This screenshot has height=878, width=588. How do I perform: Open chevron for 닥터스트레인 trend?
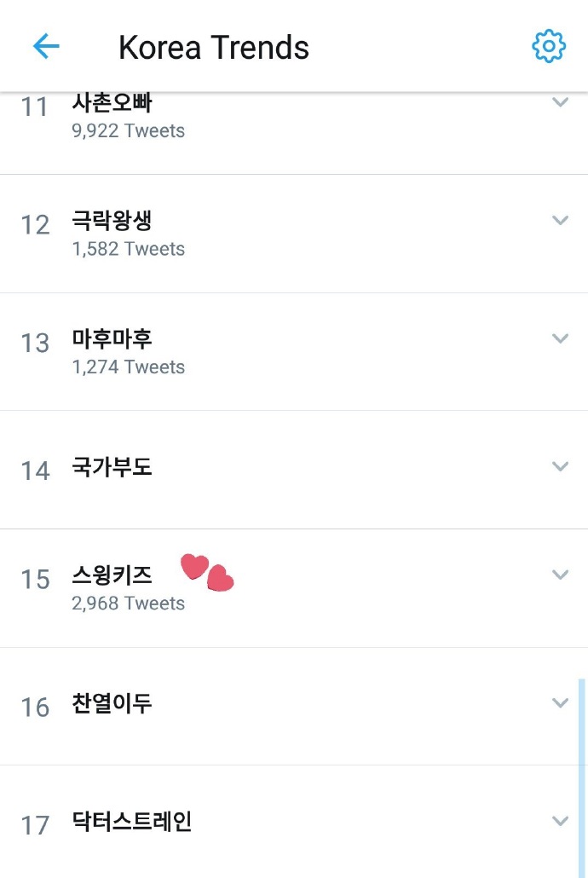coord(560,821)
